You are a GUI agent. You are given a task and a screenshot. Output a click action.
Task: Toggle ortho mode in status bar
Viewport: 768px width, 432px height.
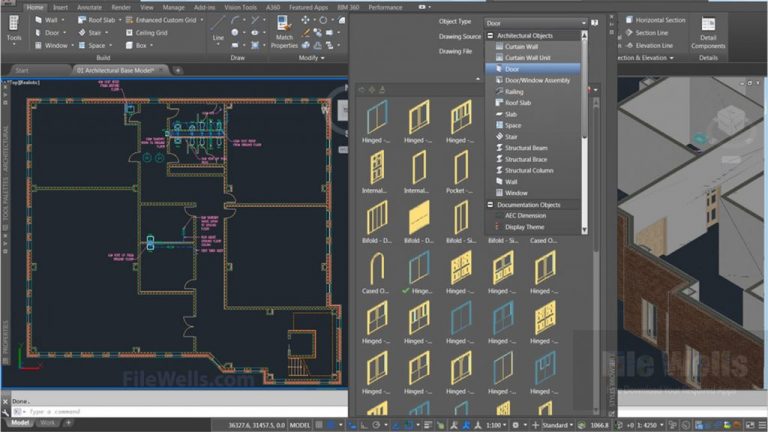[364, 425]
